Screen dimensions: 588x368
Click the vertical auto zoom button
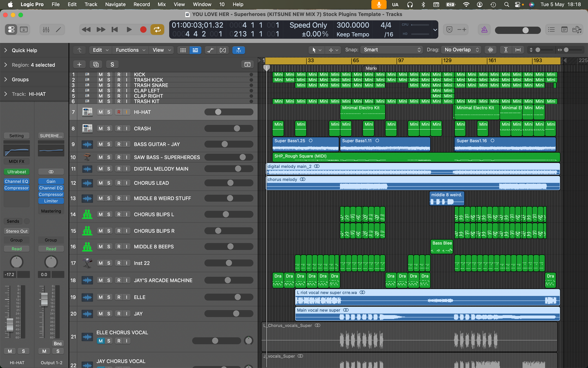506,50
